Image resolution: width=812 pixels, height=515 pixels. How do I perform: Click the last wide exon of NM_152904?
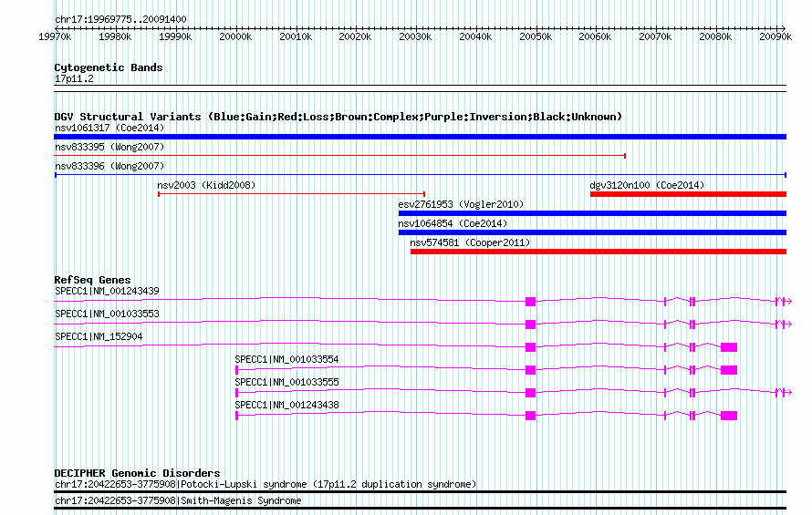(x=729, y=347)
